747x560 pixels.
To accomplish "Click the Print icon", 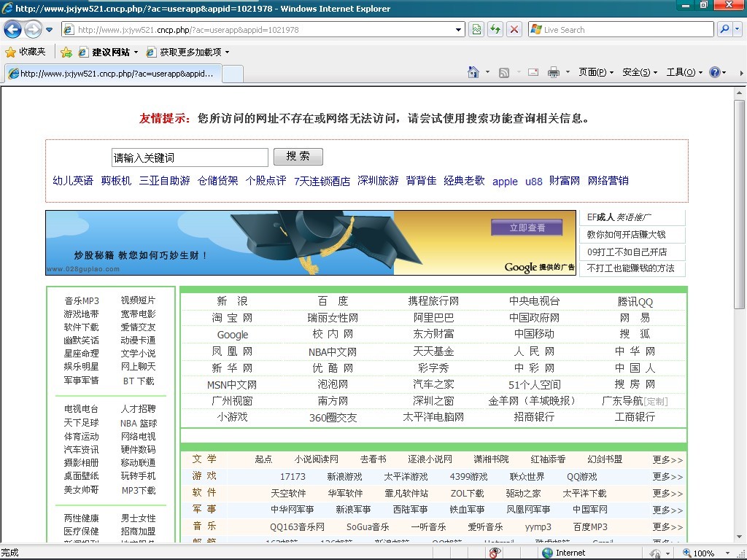I will pos(553,72).
